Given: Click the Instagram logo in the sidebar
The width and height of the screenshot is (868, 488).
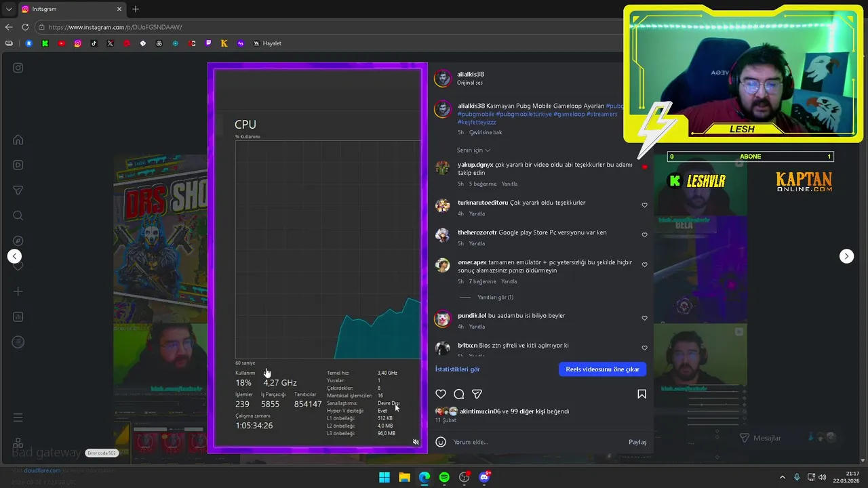Looking at the screenshot, I should (x=18, y=68).
